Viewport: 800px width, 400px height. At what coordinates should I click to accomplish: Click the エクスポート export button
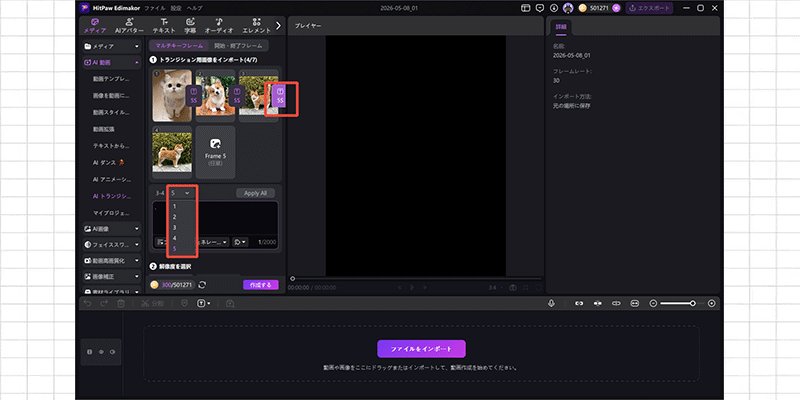point(649,8)
